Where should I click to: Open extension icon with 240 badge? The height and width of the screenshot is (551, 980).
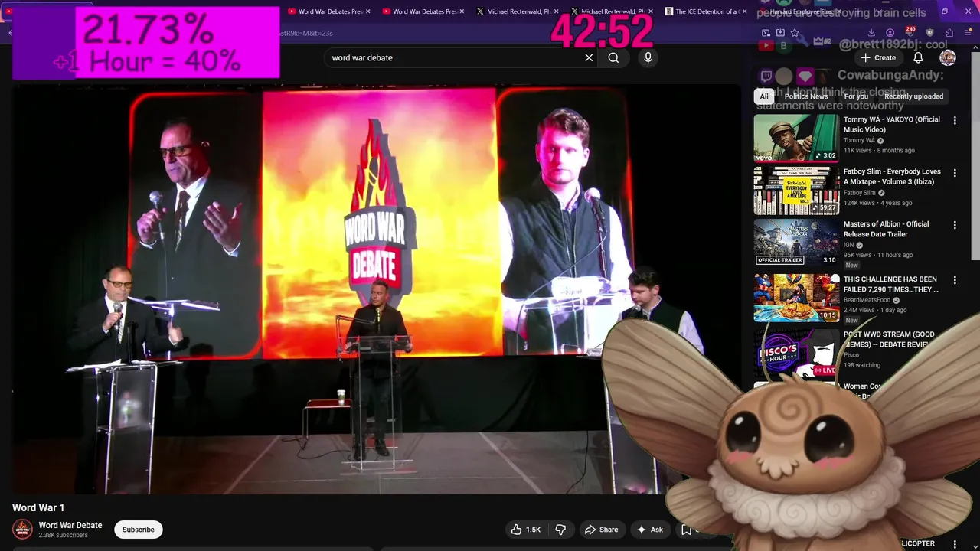(910, 33)
